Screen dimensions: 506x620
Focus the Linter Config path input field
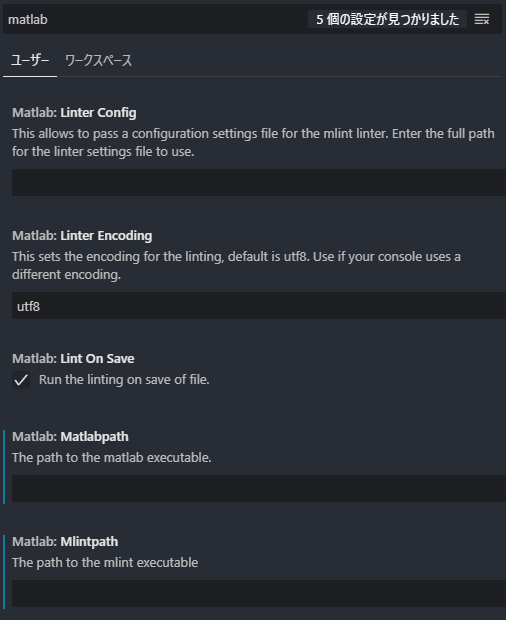[x=259, y=182]
